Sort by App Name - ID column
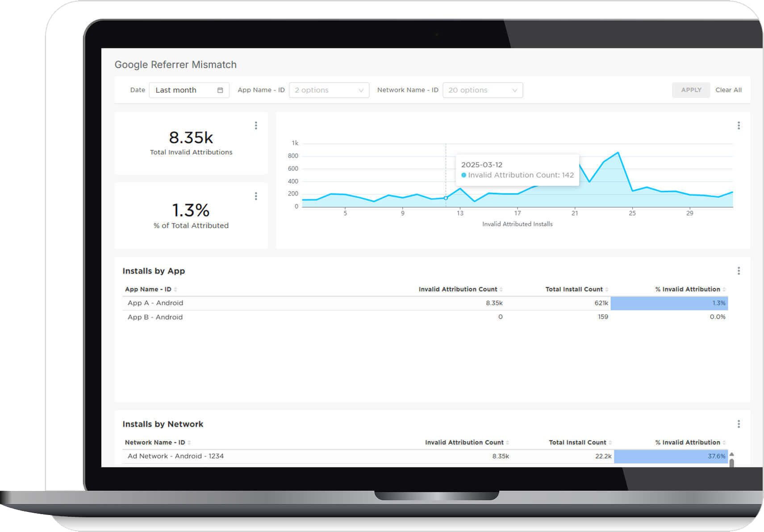This screenshot has height=532, width=764. [x=175, y=290]
